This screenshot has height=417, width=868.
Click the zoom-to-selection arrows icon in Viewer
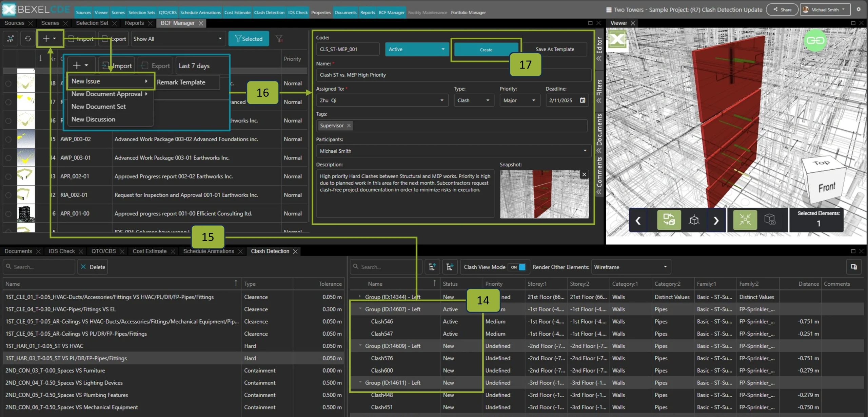point(745,220)
